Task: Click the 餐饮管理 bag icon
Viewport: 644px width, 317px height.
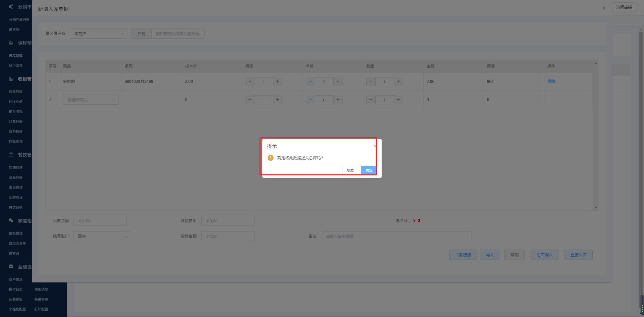Action: coord(11,155)
